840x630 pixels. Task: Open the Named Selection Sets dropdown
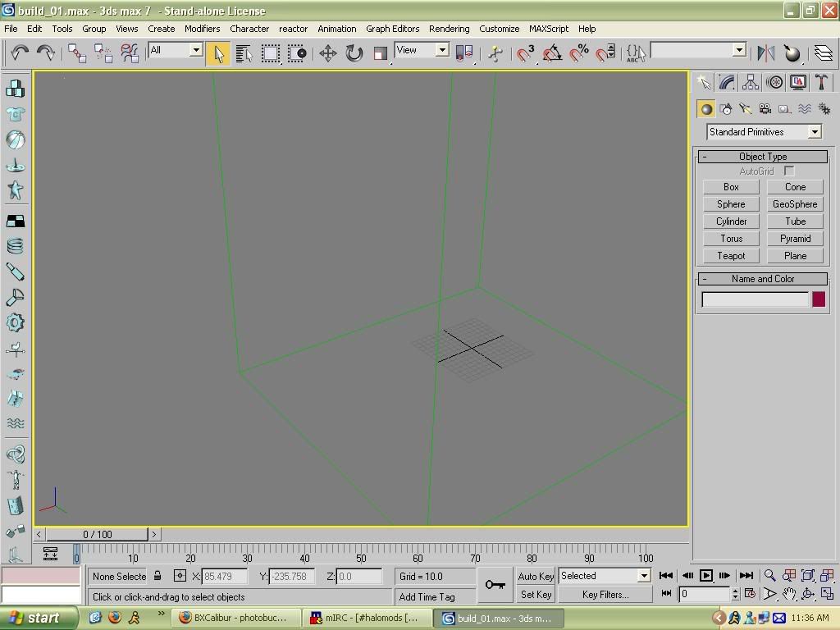click(699, 50)
